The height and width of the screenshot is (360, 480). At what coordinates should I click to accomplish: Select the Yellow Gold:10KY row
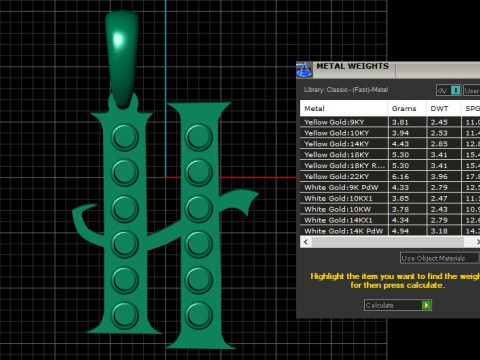tap(390, 133)
